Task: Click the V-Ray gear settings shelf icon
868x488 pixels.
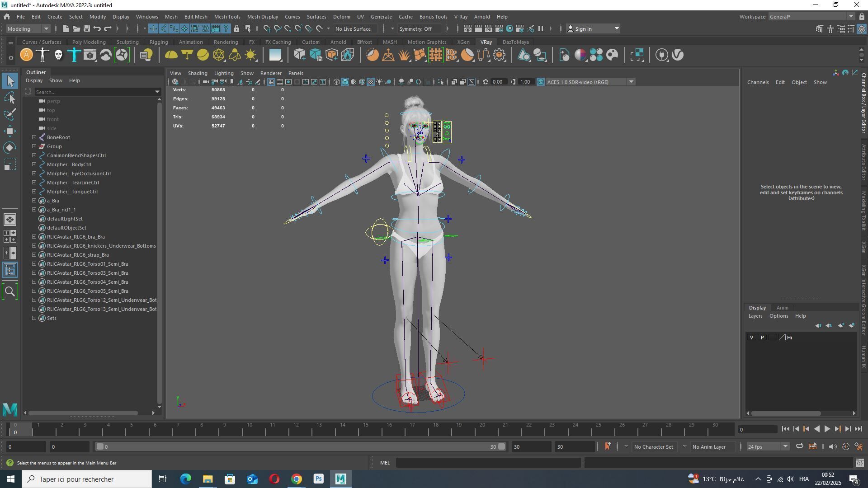Action: (x=500, y=55)
